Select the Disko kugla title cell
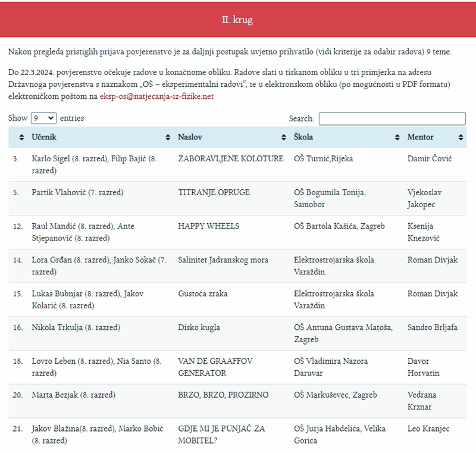This screenshot has width=476, height=453. click(199, 327)
